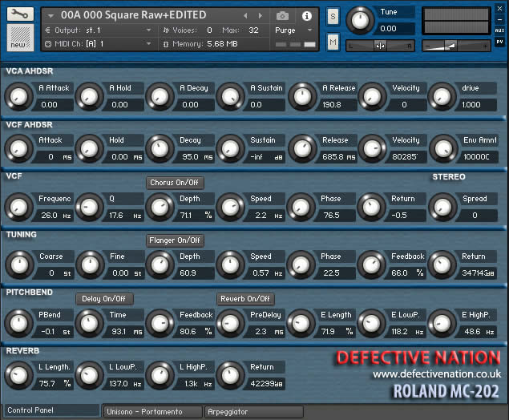Minimize instrument with the minus button

point(499,19)
